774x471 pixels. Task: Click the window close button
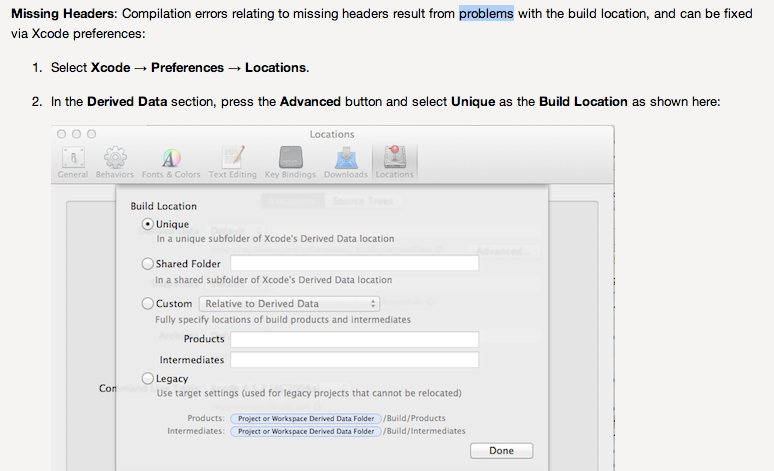point(61,134)
